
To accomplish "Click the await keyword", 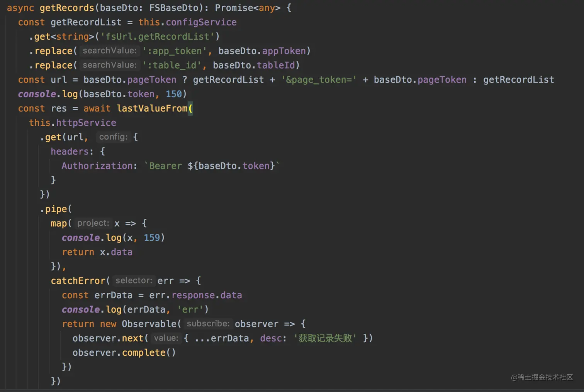I will (x=97, y=108).
